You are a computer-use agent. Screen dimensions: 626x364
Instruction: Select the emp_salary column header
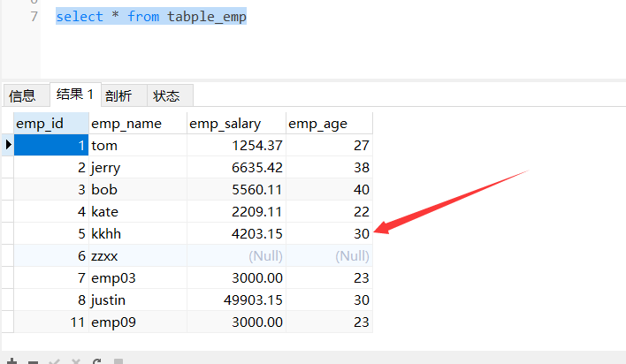235,123
